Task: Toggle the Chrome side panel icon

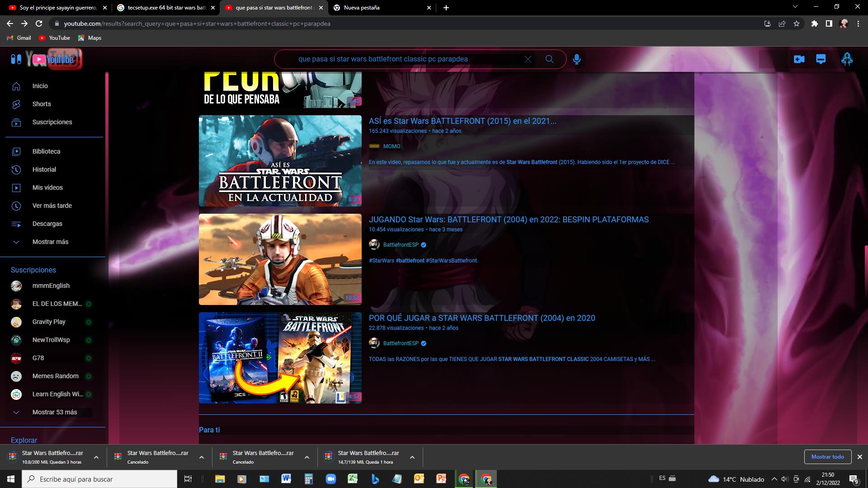Action: pyautogui.click(x=829, y=23)
